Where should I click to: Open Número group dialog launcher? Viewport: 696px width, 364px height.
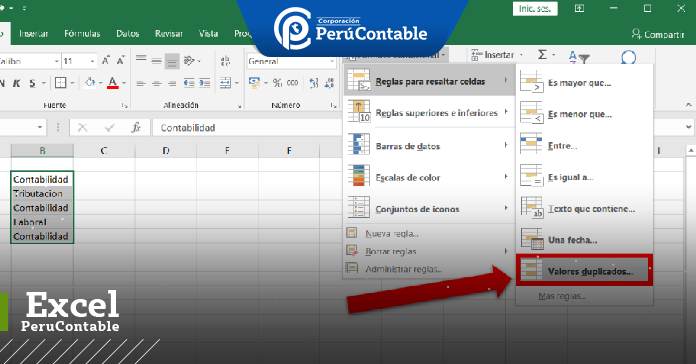click(333, 106)
